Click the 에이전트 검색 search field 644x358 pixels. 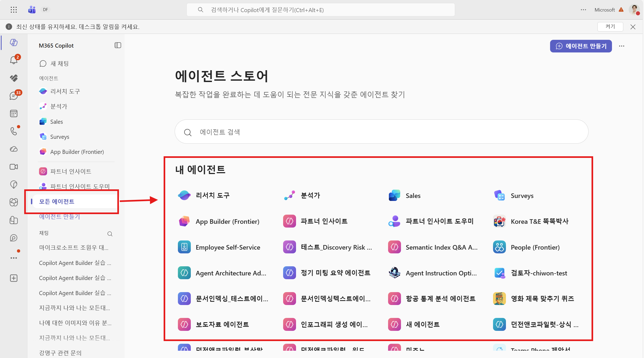[381, 132]
